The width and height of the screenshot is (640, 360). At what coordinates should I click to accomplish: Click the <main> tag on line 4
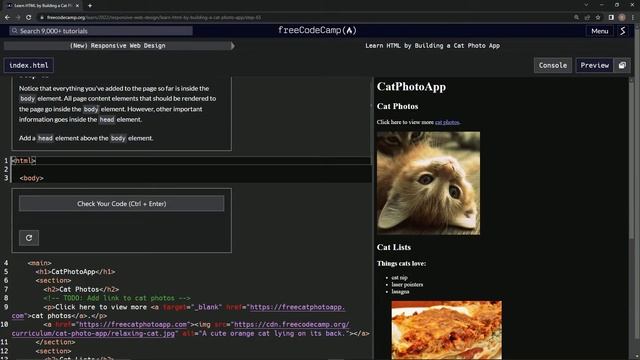click(40, 263)
